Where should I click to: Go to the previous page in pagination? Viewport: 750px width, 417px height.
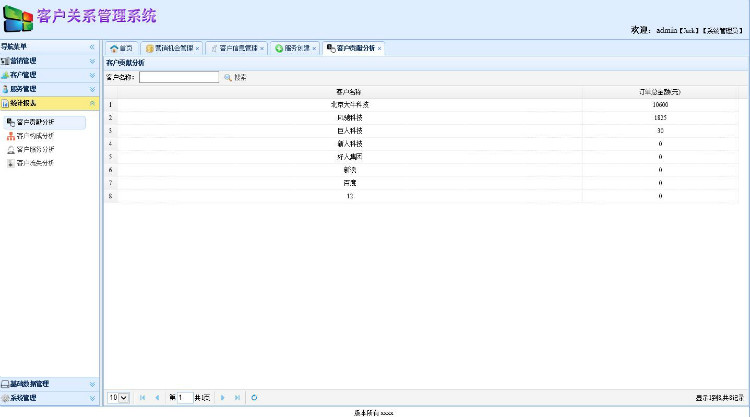point(156,397)
